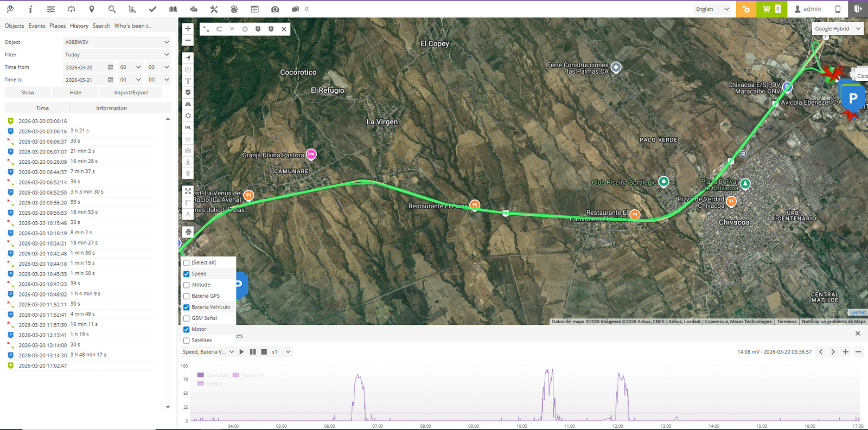
Task: Toggle the map text labels T tool
Action: [x=188, y=81]
